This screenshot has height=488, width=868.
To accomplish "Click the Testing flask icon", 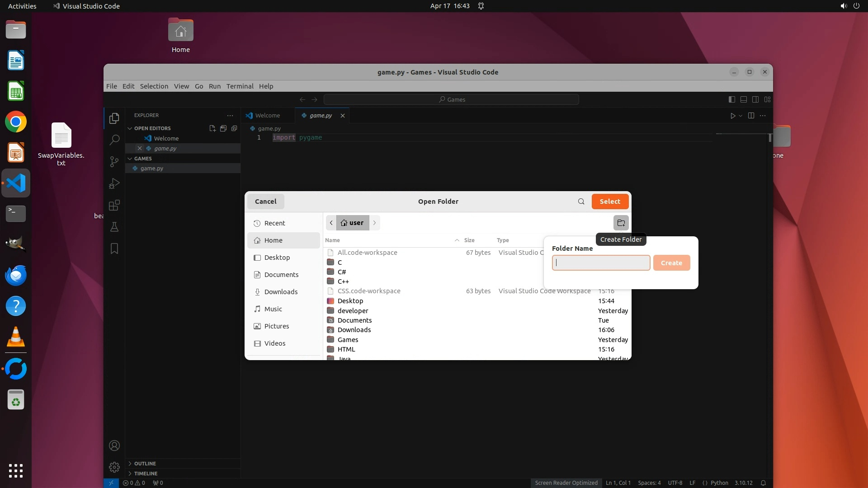I will (x=114, y=227).
